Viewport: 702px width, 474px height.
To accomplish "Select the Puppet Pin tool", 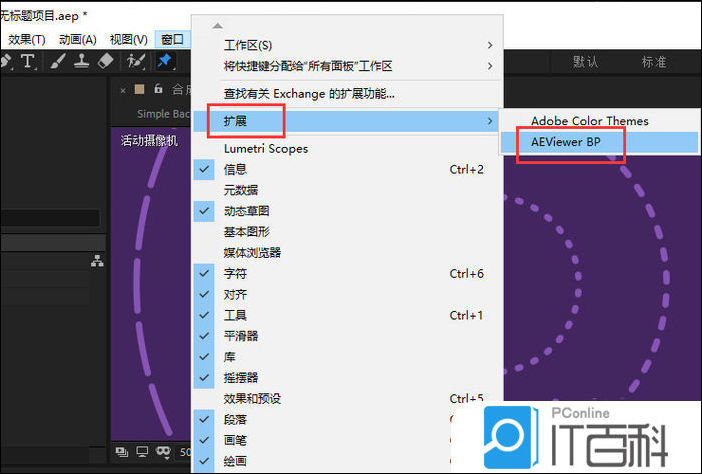I will 164,61.
